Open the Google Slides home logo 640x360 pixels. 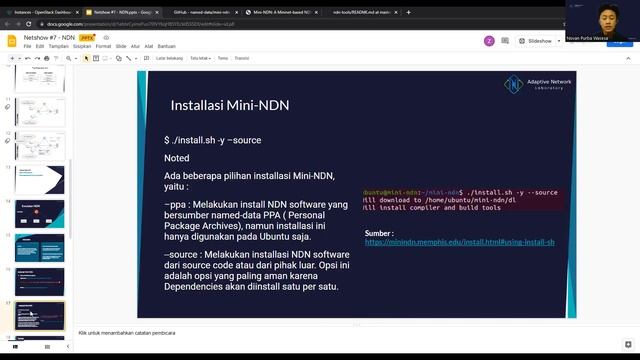[12, 41]
